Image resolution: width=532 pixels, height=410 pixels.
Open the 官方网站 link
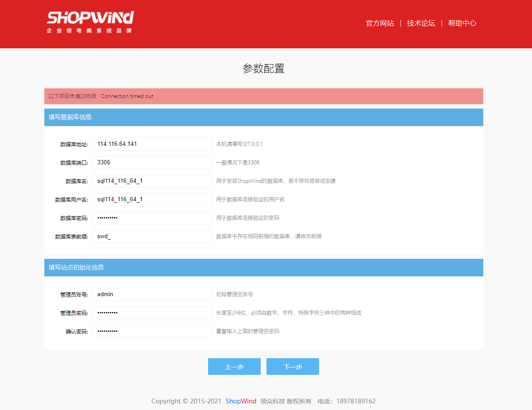click(380, 23)
